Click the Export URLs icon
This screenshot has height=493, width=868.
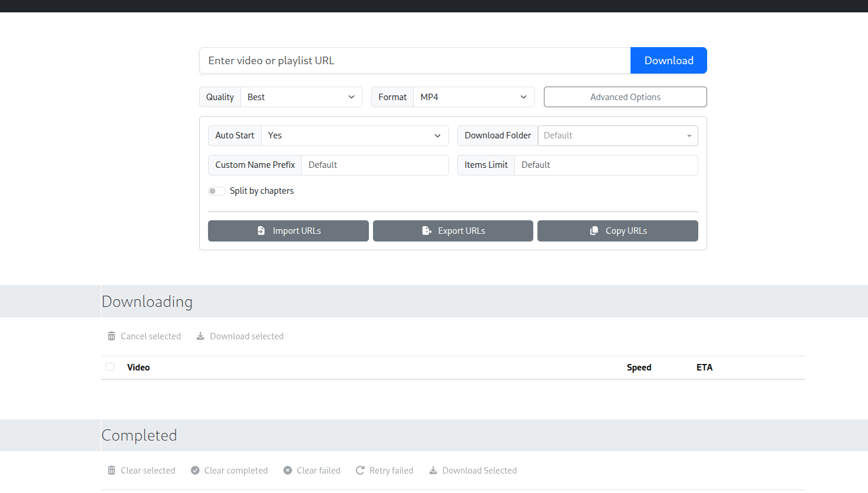(426, 230)
